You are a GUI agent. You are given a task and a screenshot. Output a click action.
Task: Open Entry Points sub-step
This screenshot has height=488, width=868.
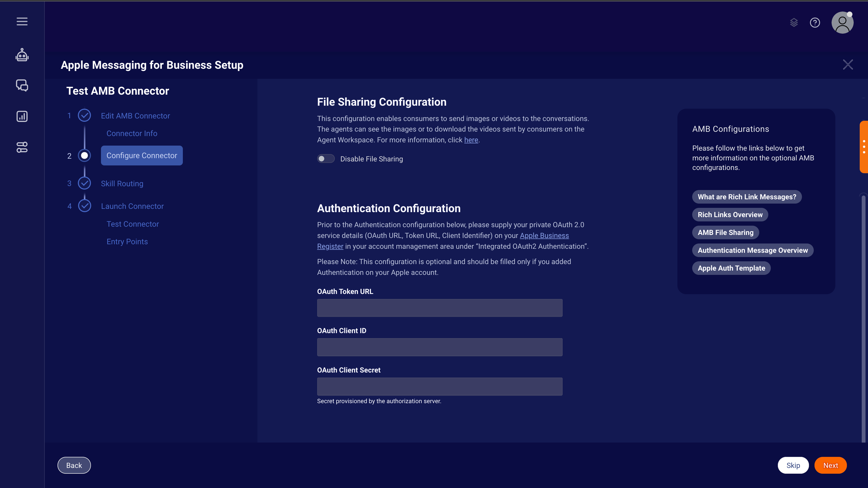(127, 241)
